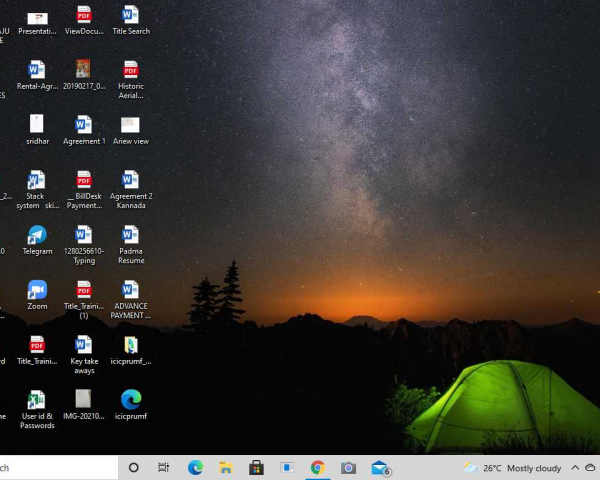Select the 'User id & Passwords' Excel file

(x=37, y=401)
